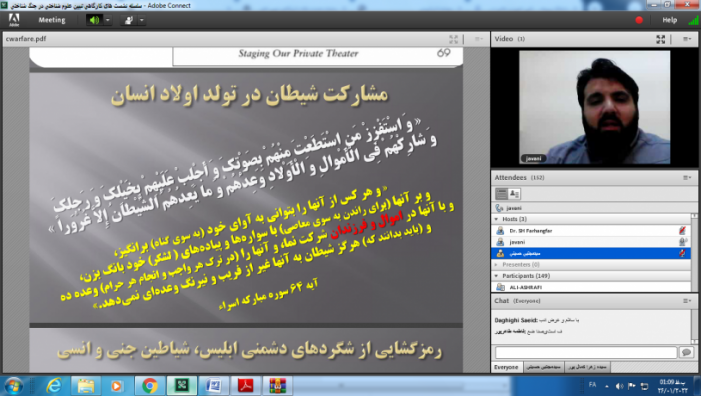Launch Internet Explorer from taskbar
701x396 pixels.
tap(54, 385)
